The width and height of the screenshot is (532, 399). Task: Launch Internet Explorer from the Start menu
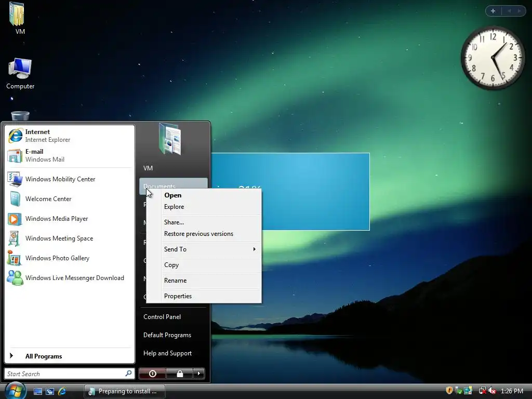tap(70, 136)
